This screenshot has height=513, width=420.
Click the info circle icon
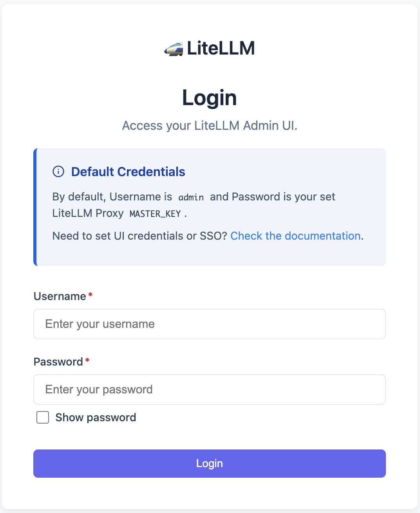[x=58, y=171]
